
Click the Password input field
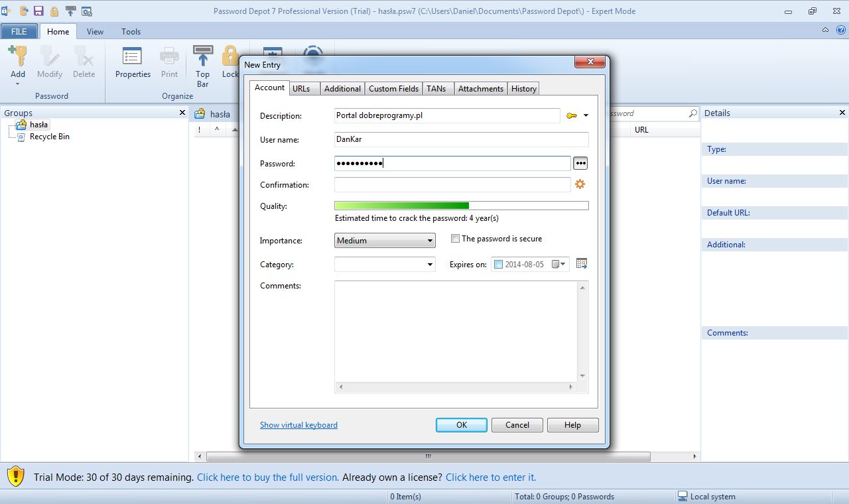[452, 163]
